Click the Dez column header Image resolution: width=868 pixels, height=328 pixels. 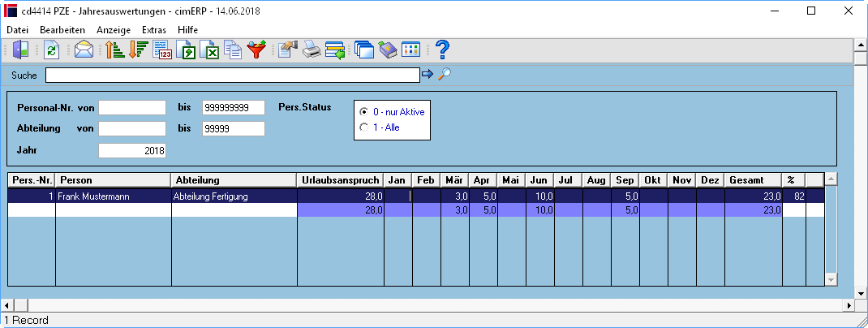pos(711,180)
